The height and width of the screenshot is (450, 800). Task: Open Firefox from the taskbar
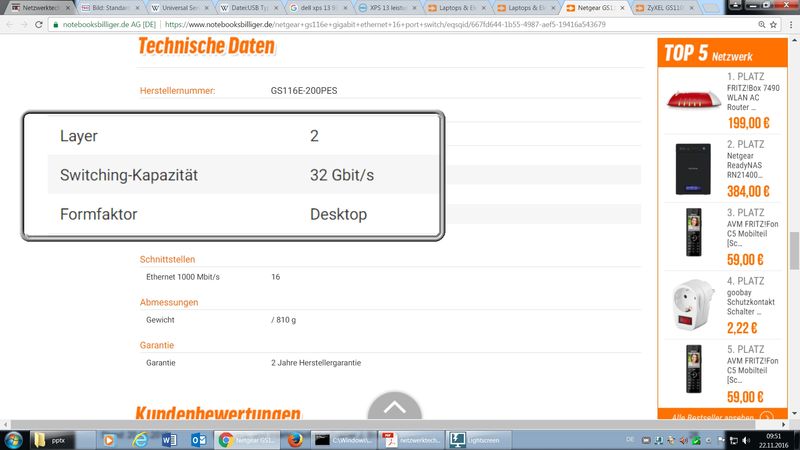coord(295,440)
